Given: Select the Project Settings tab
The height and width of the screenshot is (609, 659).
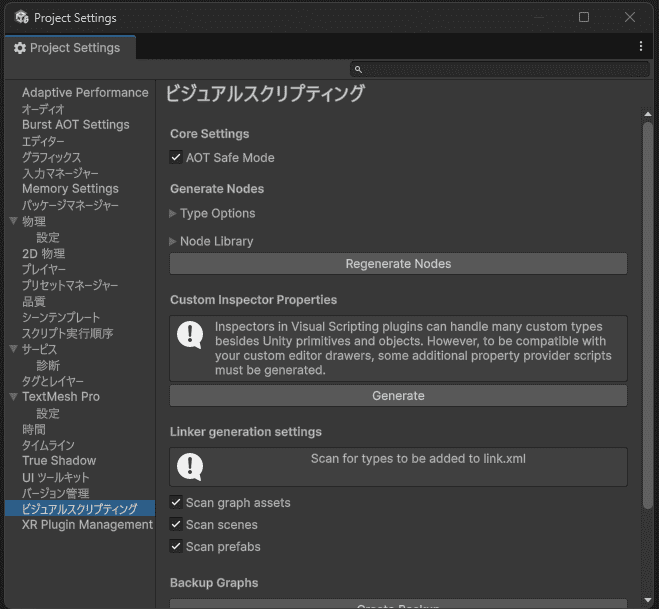Looking at the screenshot, I should coord(70,48).
